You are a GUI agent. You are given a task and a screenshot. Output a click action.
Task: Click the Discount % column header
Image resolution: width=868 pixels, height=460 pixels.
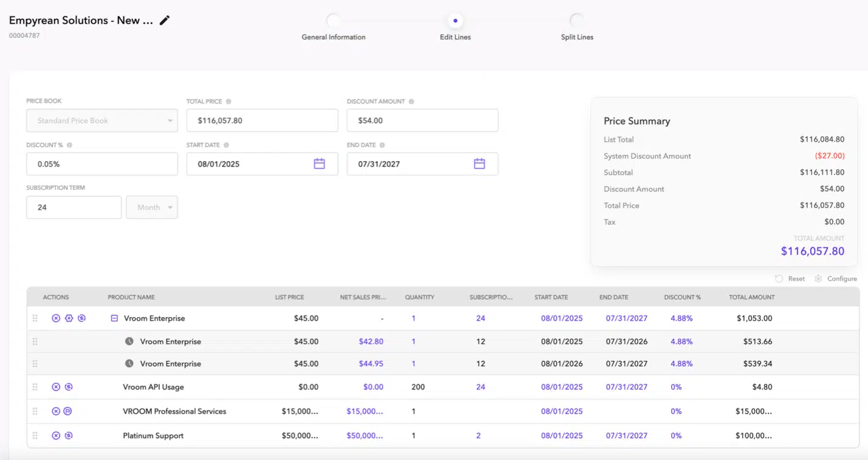(682, 297)
